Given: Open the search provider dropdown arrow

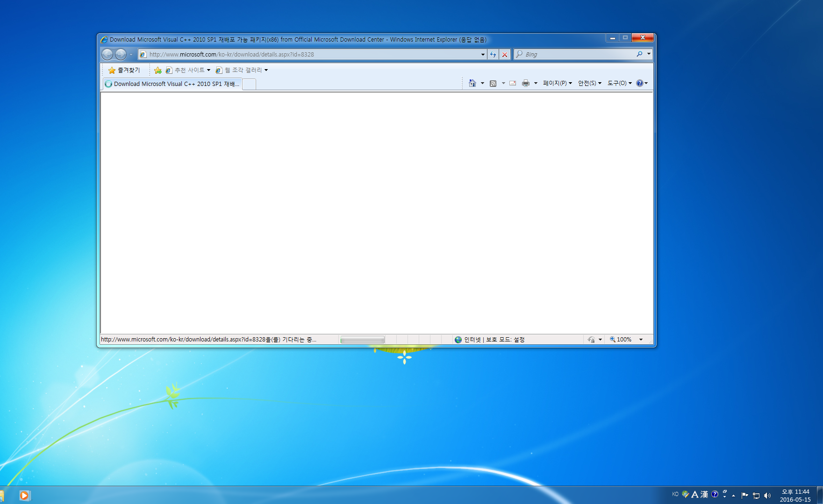Looking at the screenshot, I should [649, 54].
